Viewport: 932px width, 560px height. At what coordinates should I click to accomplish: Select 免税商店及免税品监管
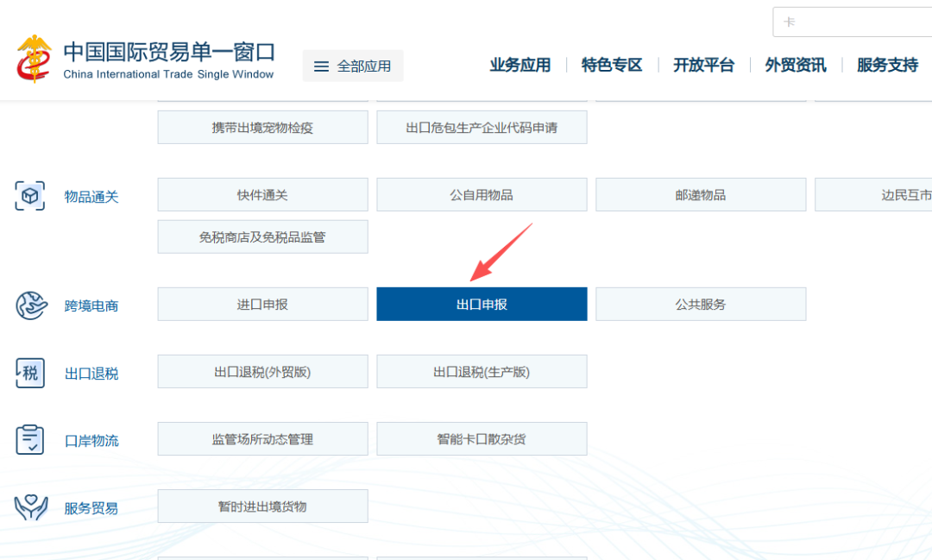click(262, 236)
